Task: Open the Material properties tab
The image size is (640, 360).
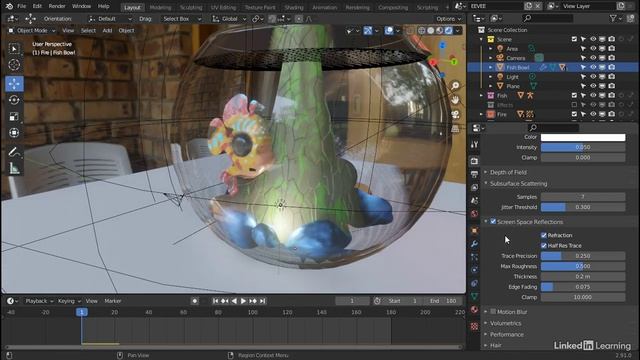Action: (x=474, y=309)
